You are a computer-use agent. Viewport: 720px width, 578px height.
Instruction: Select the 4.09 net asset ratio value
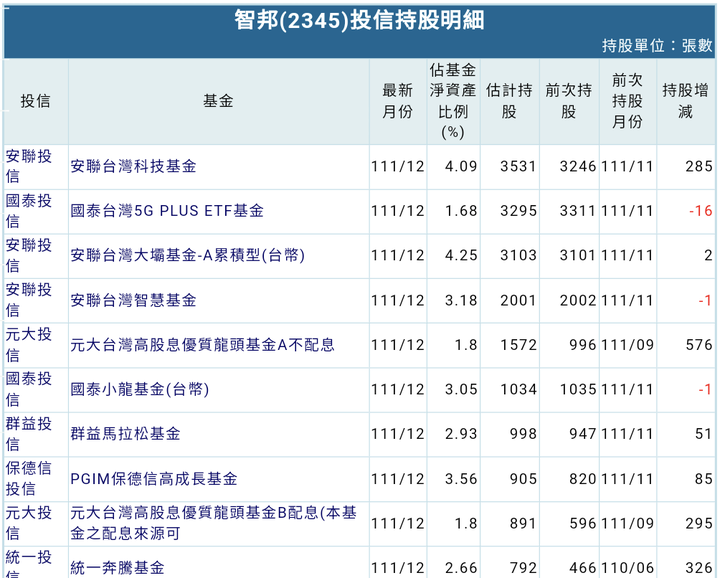[461, 166]
